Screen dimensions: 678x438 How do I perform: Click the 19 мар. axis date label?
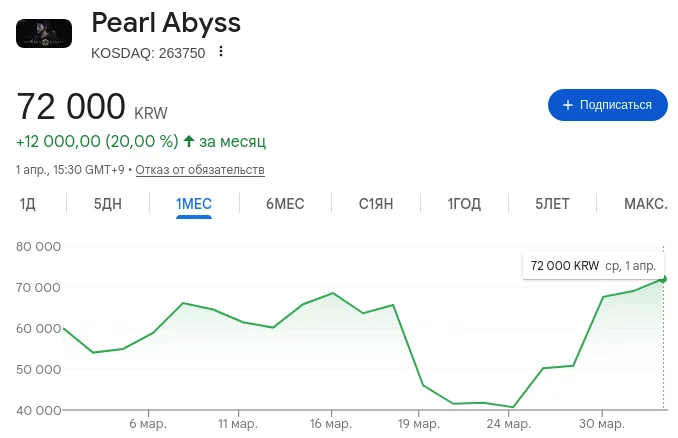[419, 424]
